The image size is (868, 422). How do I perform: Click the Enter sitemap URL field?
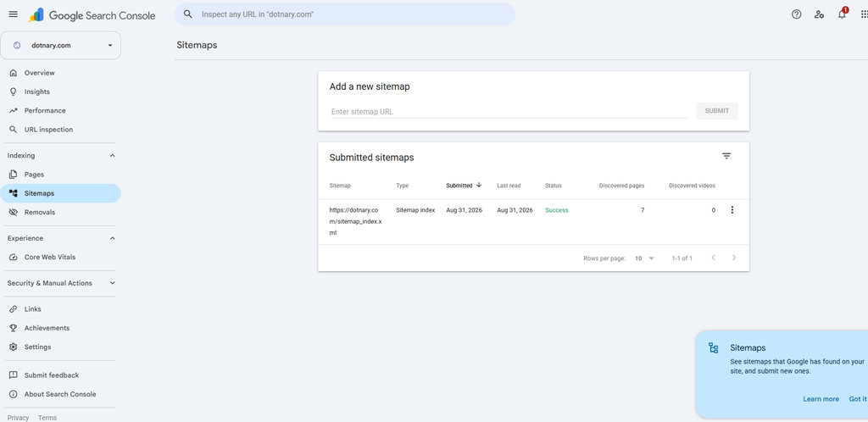pos(509,111)
